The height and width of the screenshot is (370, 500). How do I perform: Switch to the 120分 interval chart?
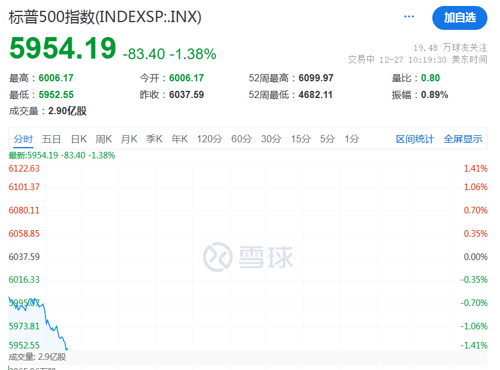pos(209,139)
